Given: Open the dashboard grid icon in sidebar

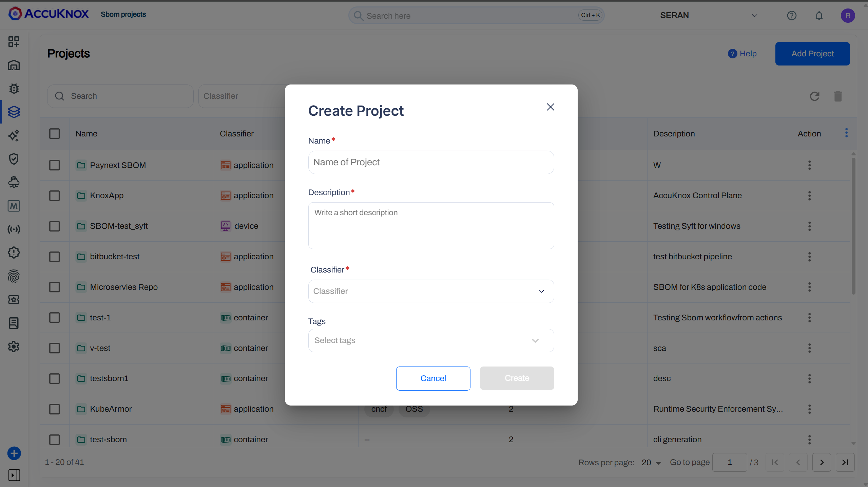Looking at the screenshot, I should (x=14, y=42).
